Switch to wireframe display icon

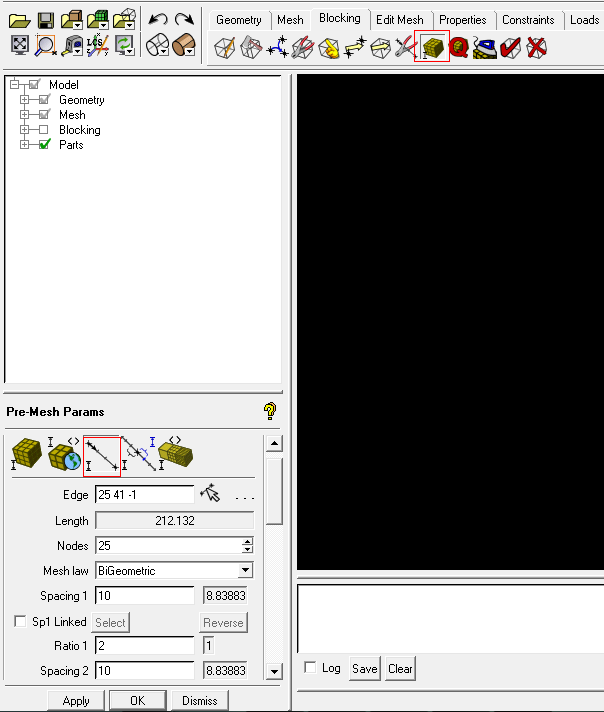click(158, 45)
